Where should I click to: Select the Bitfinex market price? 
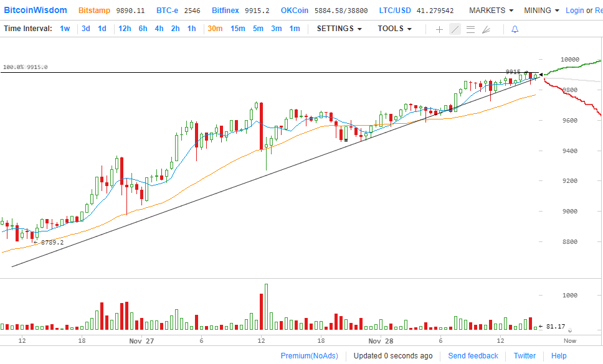(x=240, y=11)
